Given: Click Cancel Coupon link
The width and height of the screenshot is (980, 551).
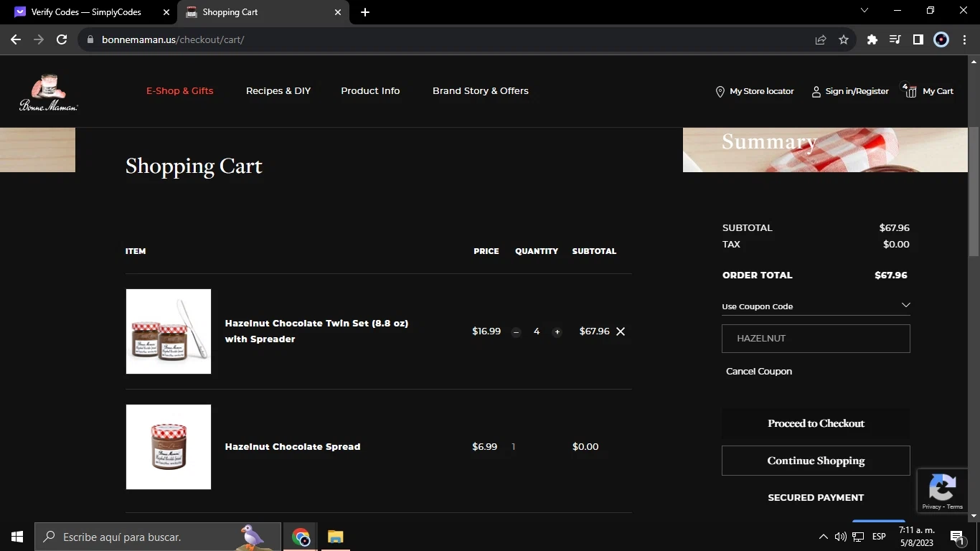Looking at the screenshot, I should 759,372.
